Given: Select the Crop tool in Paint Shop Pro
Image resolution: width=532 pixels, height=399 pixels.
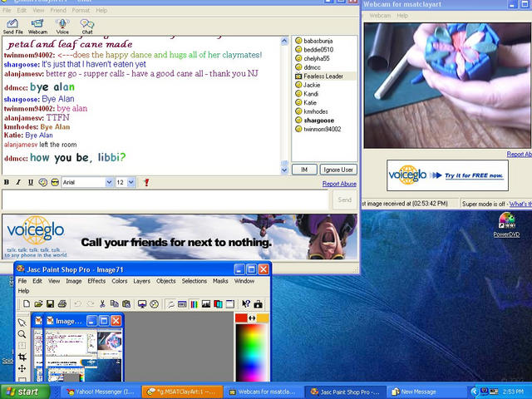Looking at the screenshot, I should [22, 357].
